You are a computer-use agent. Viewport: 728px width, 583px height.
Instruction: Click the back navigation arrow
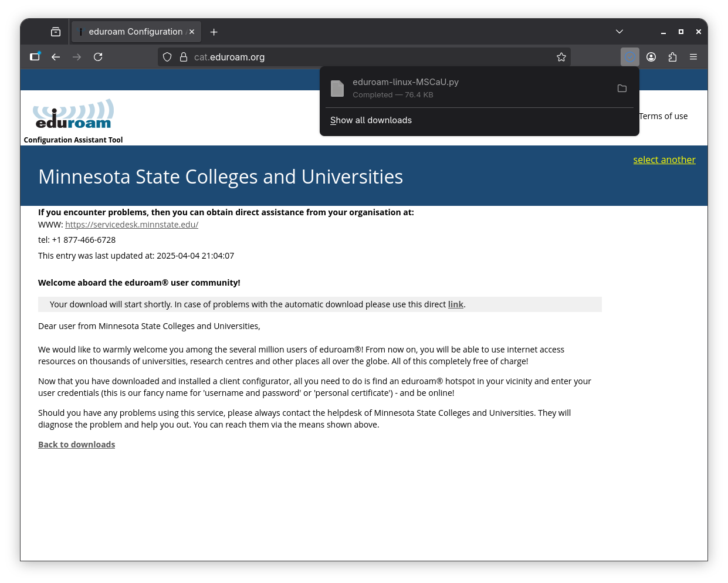[55, 57]
